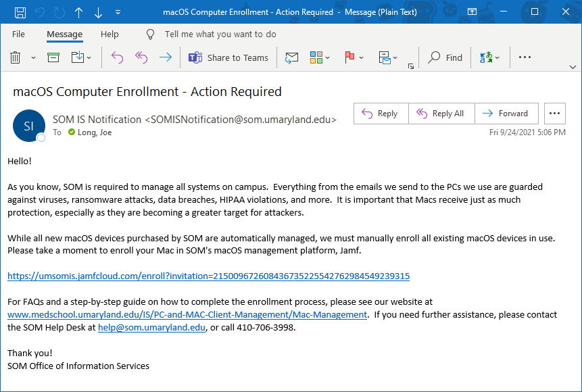Click Find in the ribbon
This screenshot has width=582, height=392.
click(445, 57)
